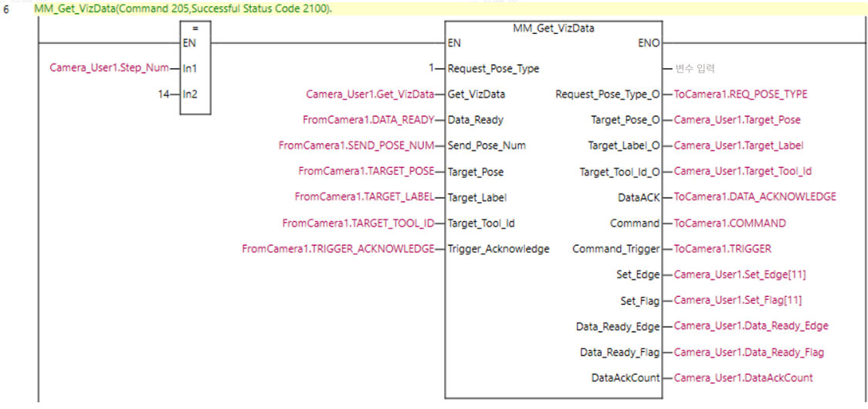868x409 pixels.
Task: Select Camera_User1.Set_Edge[11] output variable
Action: tap(738, 274)
